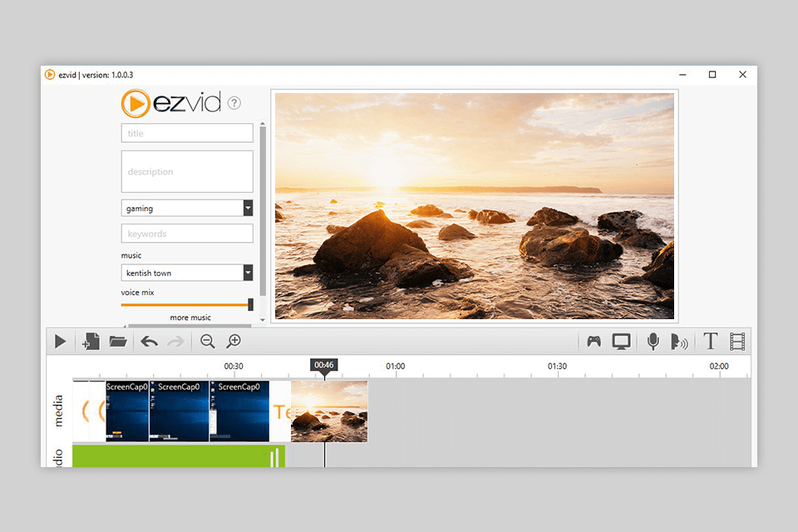
Task: Click the 01:30 mark on timeline ruler
Action: [557, 366]
